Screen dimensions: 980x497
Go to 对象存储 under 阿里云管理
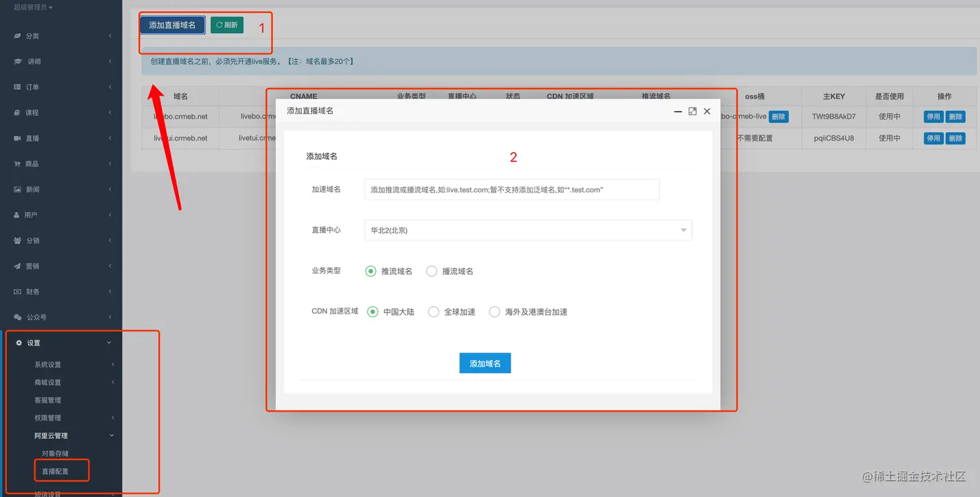pos(55,454)
